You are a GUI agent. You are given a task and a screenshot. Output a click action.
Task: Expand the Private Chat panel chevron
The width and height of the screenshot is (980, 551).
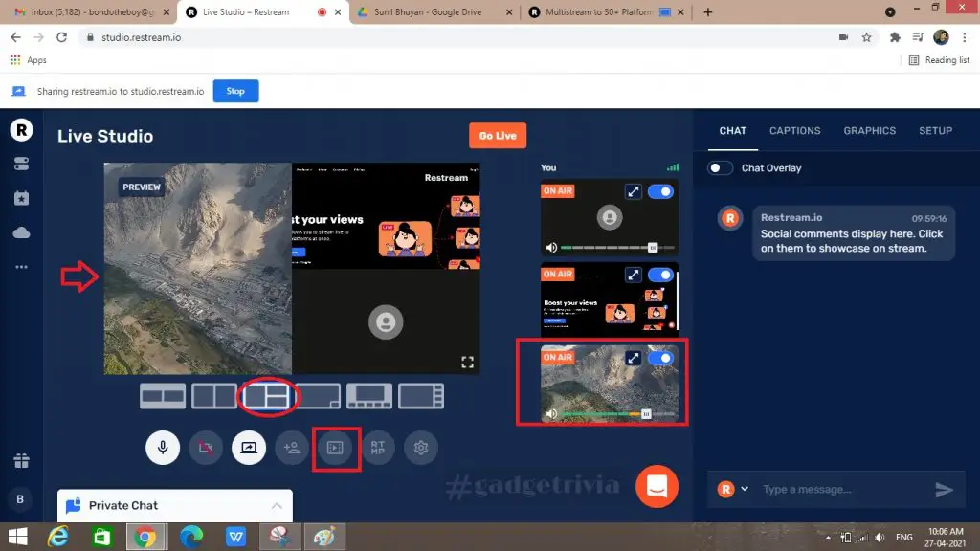pyautogui.click(x=277, y=505)
